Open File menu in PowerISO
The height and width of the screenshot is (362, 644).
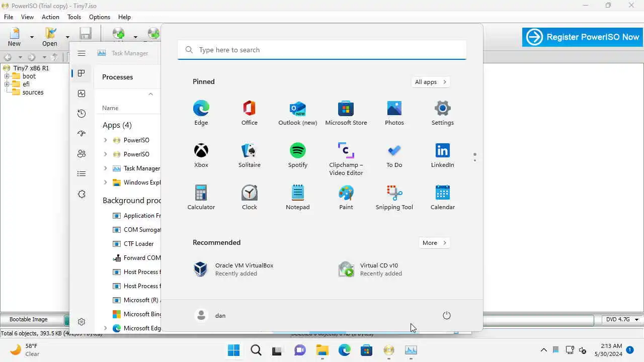[x=9, y=17]
